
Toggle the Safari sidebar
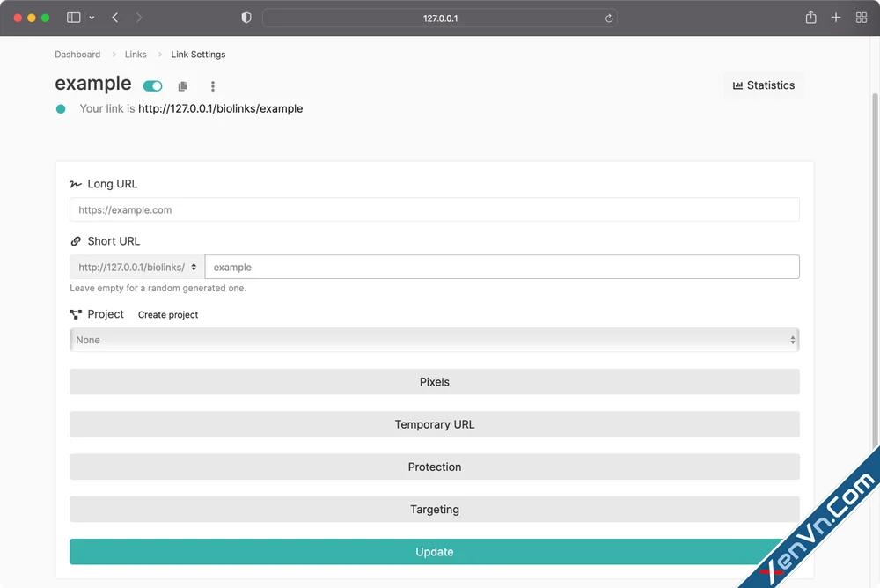click(74, 18)
